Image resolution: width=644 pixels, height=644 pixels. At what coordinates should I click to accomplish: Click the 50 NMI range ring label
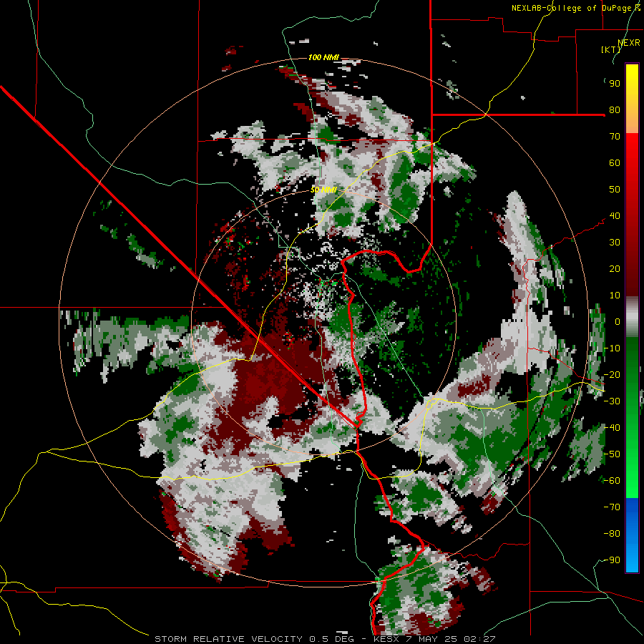coord(323,190)
